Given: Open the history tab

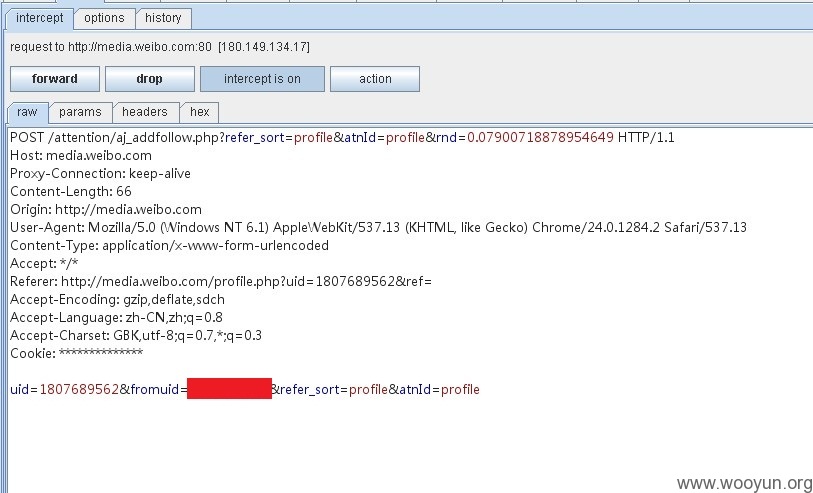Looking at the screenshot, I should [x=163, y=18].
